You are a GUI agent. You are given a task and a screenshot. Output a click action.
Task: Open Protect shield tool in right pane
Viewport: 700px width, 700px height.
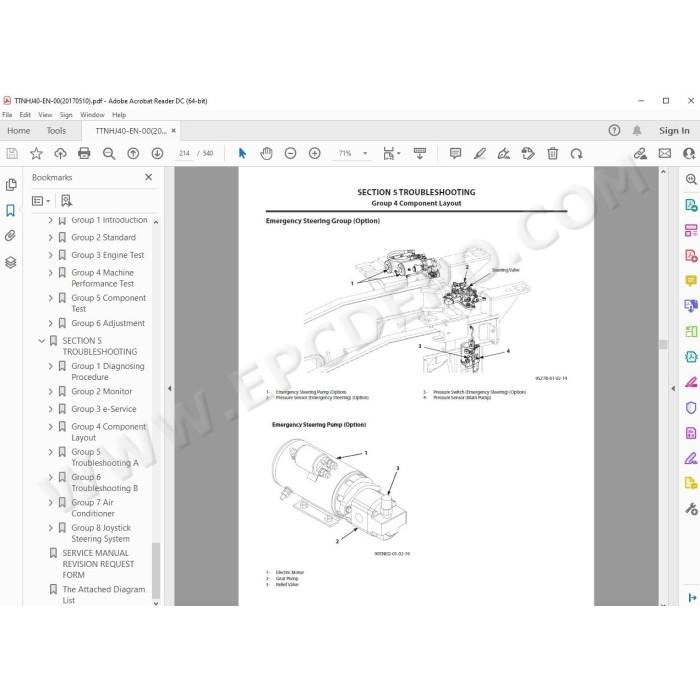click(x=691, y=408)
